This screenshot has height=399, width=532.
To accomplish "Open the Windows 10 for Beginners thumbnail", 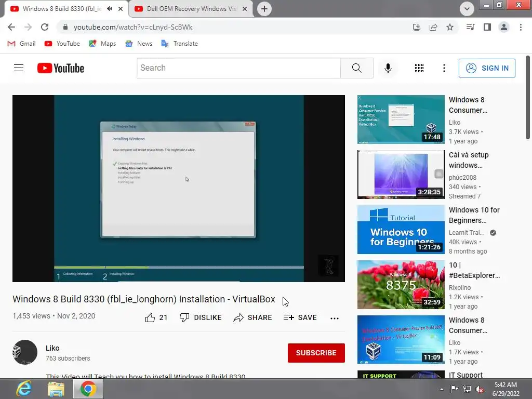I will 401,229.
